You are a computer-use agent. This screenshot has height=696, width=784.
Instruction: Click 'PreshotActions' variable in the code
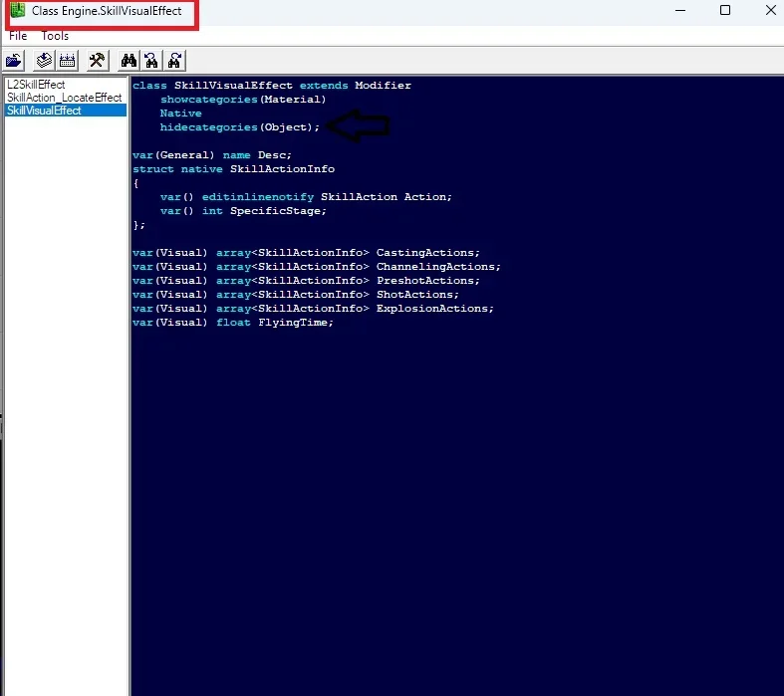[425, 281]
